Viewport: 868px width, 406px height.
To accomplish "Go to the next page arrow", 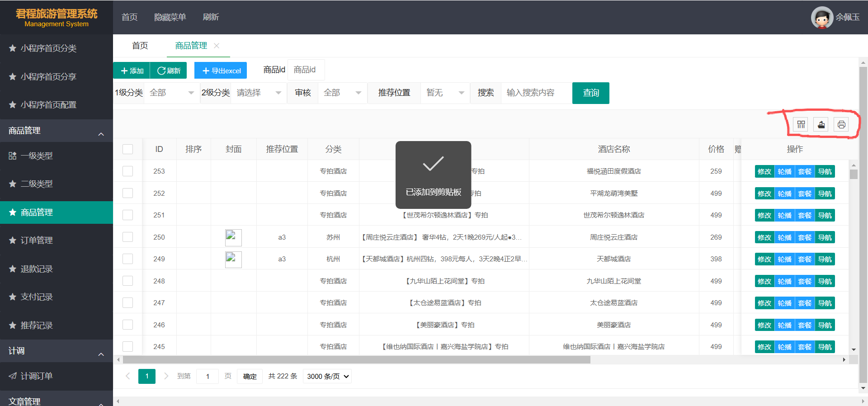I will pyautogui.click(x=166, y=376).
